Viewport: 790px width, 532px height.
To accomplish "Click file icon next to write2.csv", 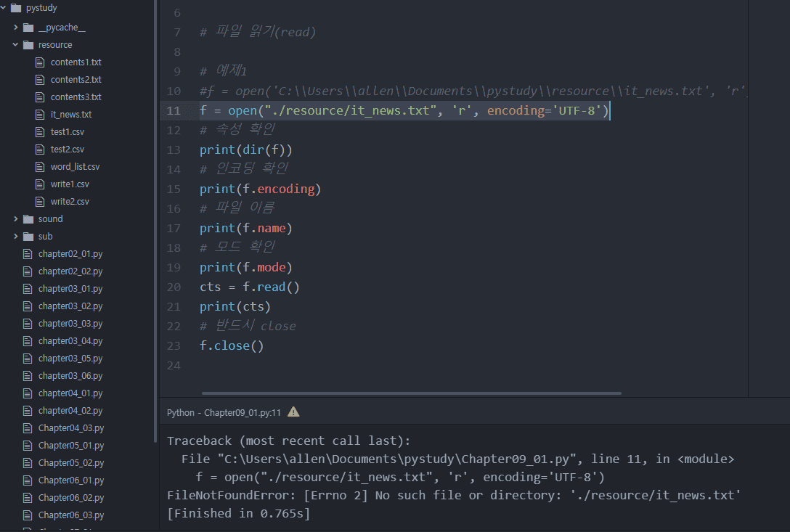I will click(41, 202).
